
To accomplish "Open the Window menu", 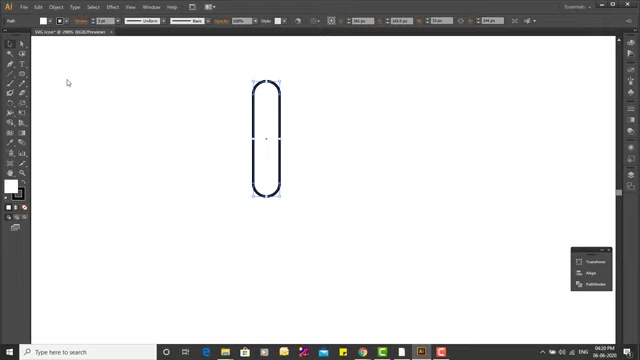I will [x=151, y=7].
